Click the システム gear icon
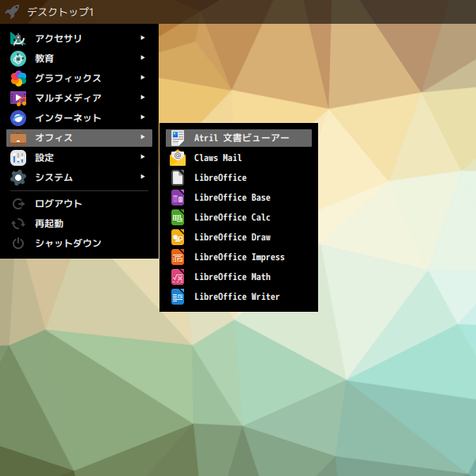The width and height of the screenshot is (476, 476). (x=18, y=178)
